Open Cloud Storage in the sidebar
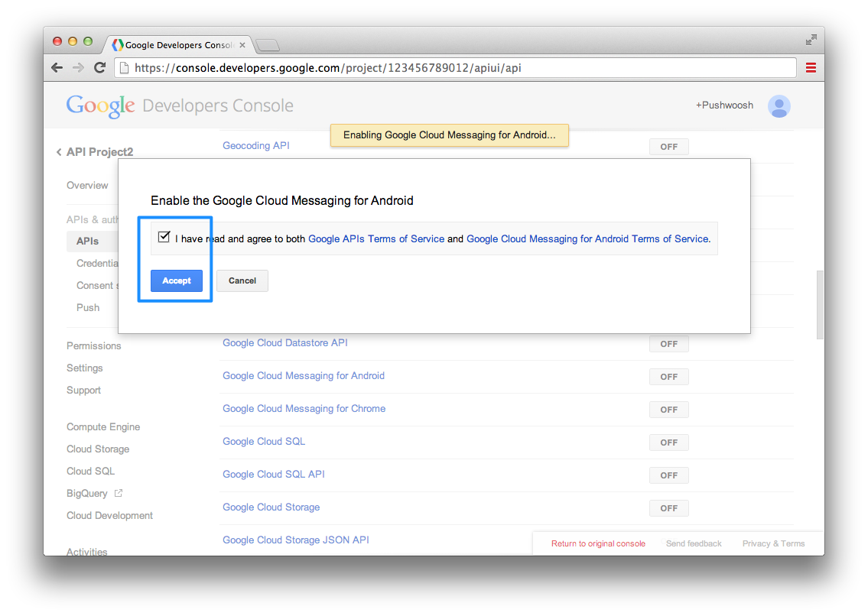The image size is (868, 616). click(98, 449)
